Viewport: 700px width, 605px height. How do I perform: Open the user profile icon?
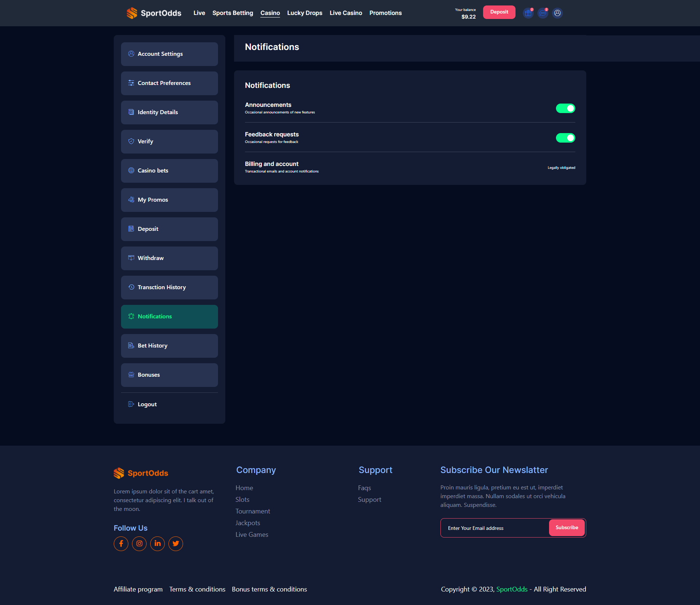[557, 13]
